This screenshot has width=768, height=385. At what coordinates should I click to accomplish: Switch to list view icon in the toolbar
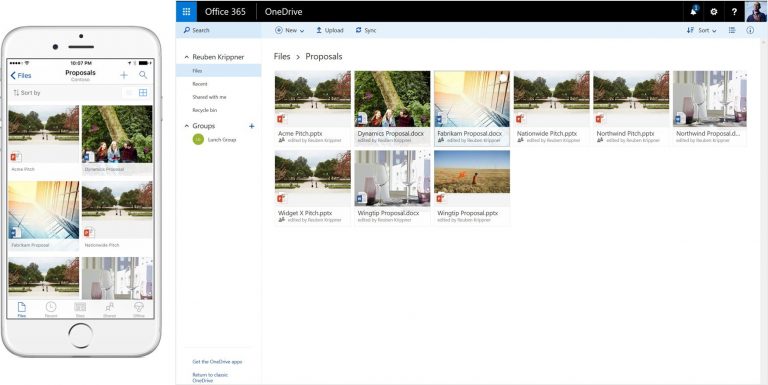pos(732,30)
